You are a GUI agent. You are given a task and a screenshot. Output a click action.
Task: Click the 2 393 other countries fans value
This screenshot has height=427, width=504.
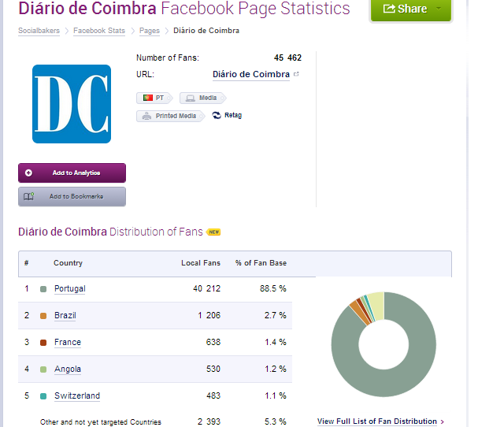pos(209,421)
